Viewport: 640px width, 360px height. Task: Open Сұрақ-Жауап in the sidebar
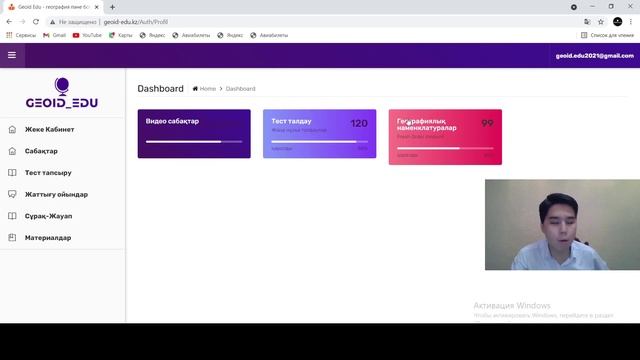[x=49, y=216]
